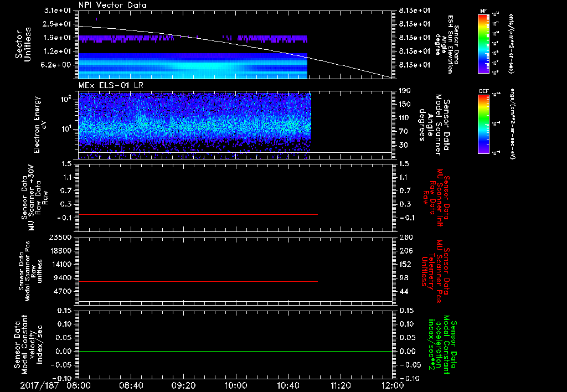Click the '10:00' time axis label
The image size is (567, 392).
click(x=235, y=385)
